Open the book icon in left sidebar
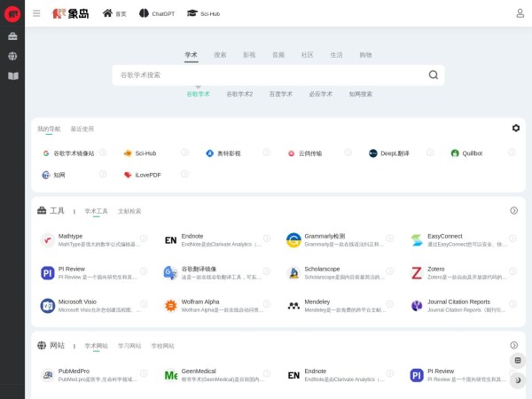Screen dimensions: 532x399 [x=13, y=76]
